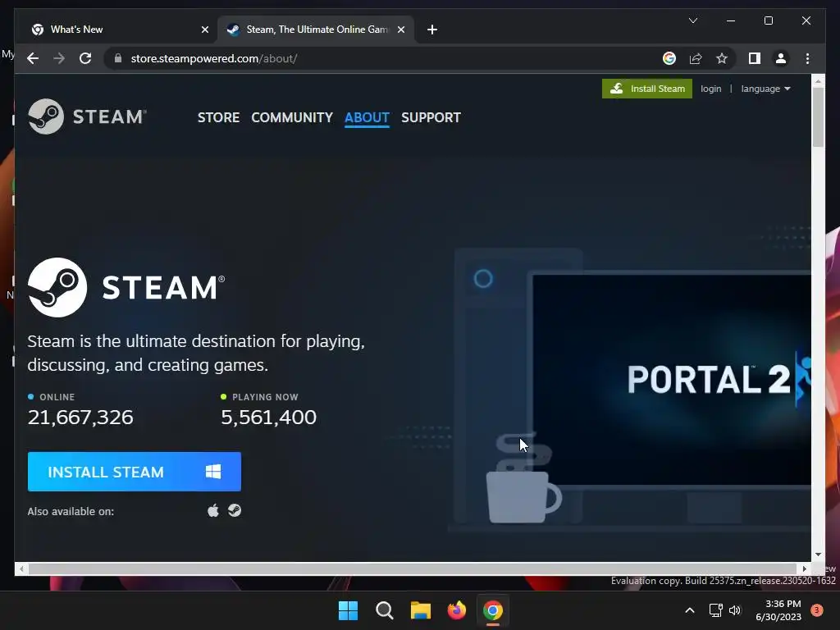The width and height of the screenshot is (840, 630).
Task: Share this page icon
Action: (x=696, y=58)
